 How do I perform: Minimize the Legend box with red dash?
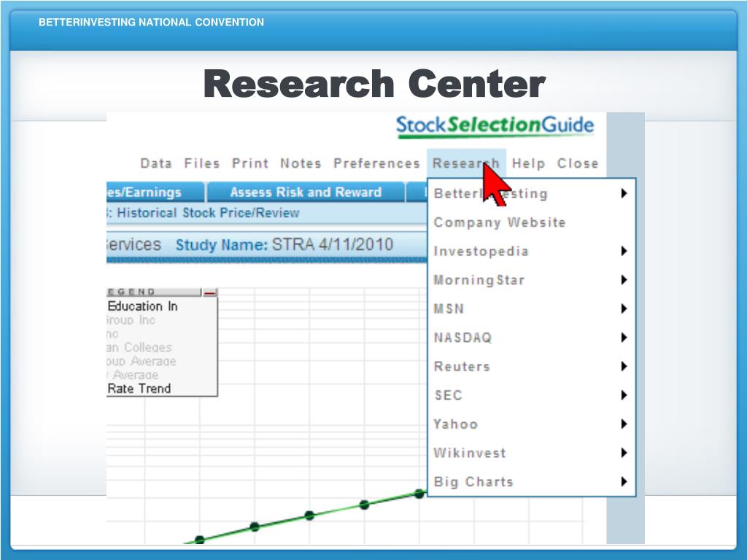click(210, 292)
